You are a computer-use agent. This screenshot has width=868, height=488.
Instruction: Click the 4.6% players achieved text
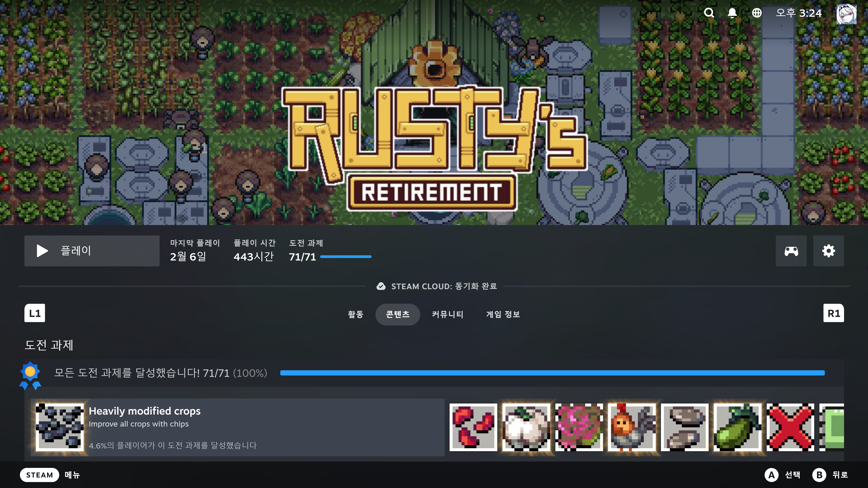pyautogui.click(x=172, y=446)
